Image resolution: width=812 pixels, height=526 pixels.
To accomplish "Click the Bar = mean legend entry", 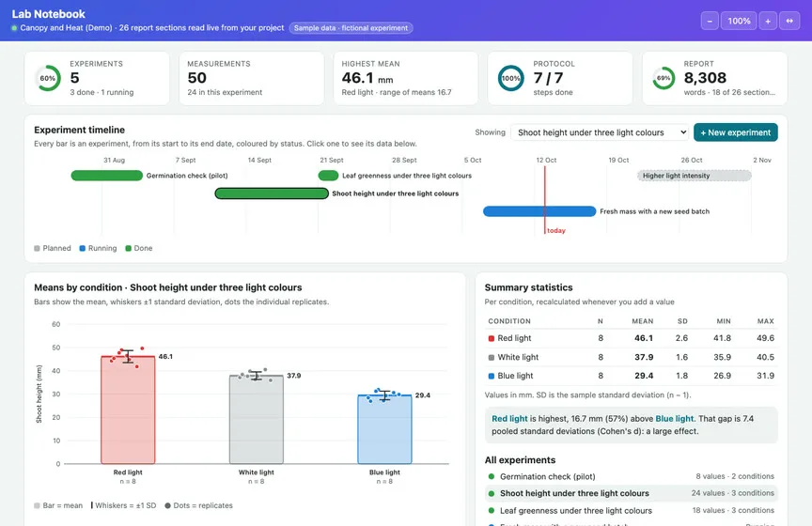I will (x=58, y=506).
